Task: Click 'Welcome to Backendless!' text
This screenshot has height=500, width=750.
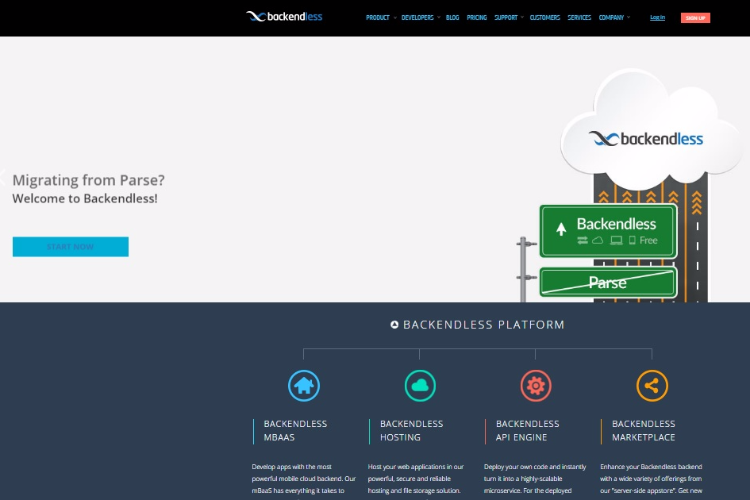Action: click(x=85, y=198)
